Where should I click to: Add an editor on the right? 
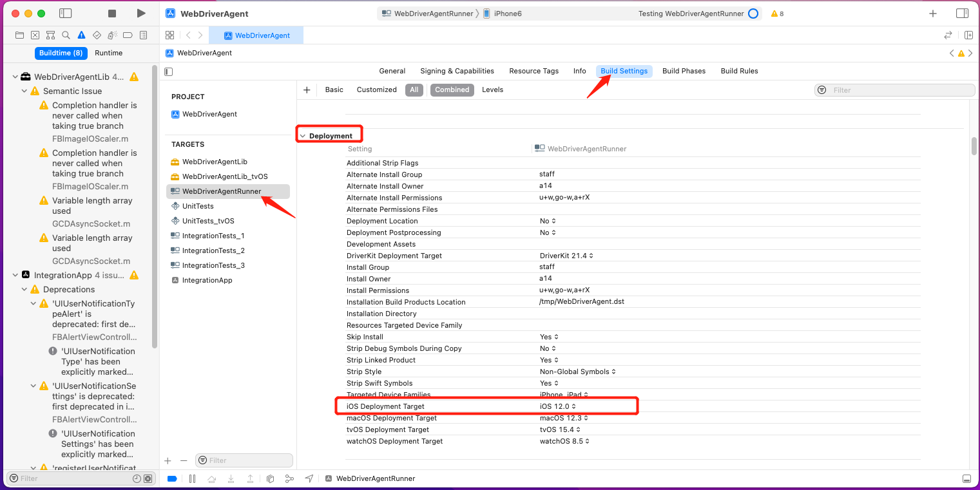pyautogui.click(x=968, y=35)
